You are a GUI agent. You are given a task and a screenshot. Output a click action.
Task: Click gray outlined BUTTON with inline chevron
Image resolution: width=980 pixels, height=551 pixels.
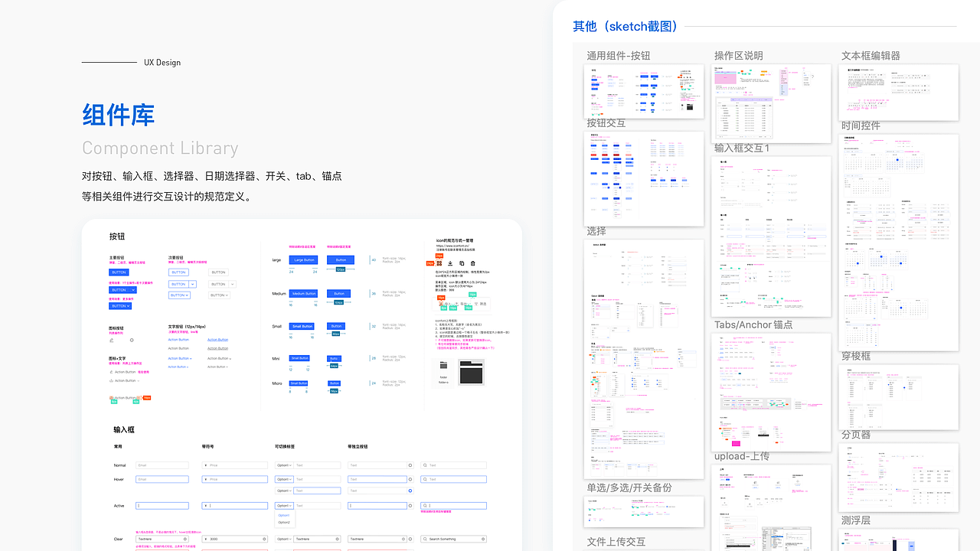219,295
